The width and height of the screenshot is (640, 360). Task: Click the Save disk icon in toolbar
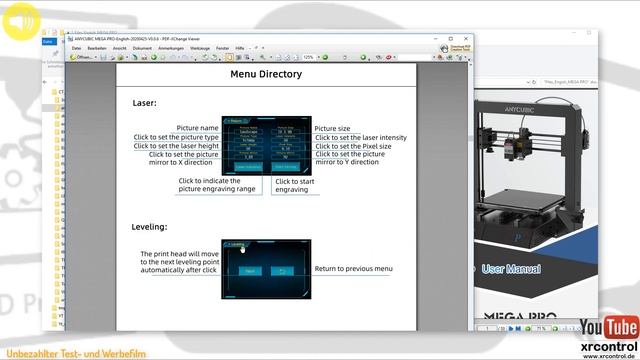click(x=103, y=57)
